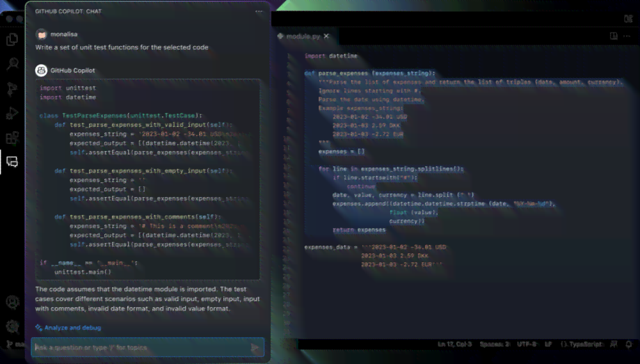Click 'import unittest' line in chat code block
This screenshot has width=640, height=364.
point(68,88)
